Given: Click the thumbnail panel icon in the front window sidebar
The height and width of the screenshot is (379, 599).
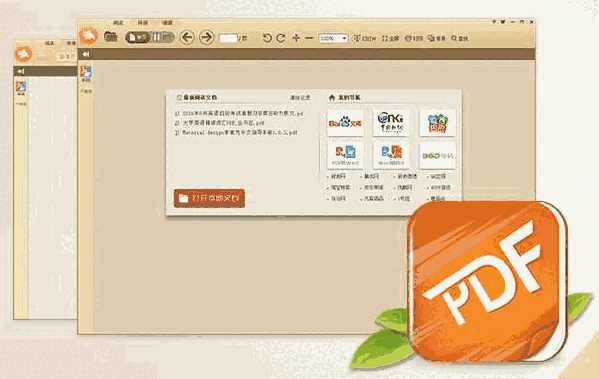Looking at the screenshot, I should pos(86,73).
